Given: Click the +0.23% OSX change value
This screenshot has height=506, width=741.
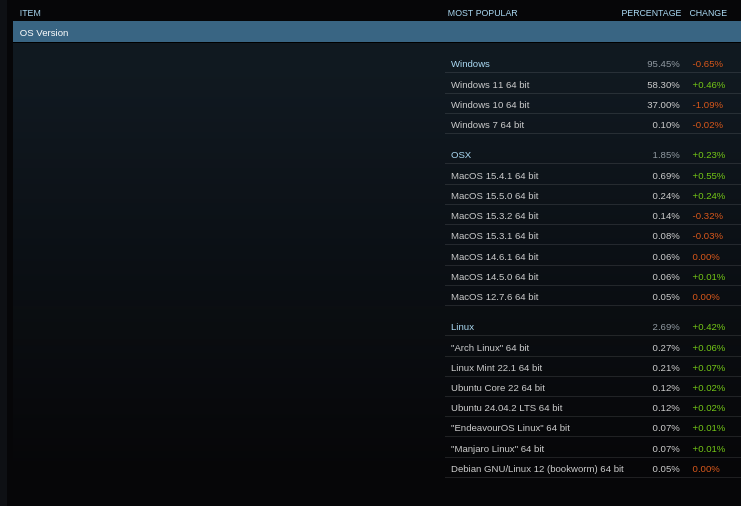Looking at the screenshot, I should tap(708, 155).
